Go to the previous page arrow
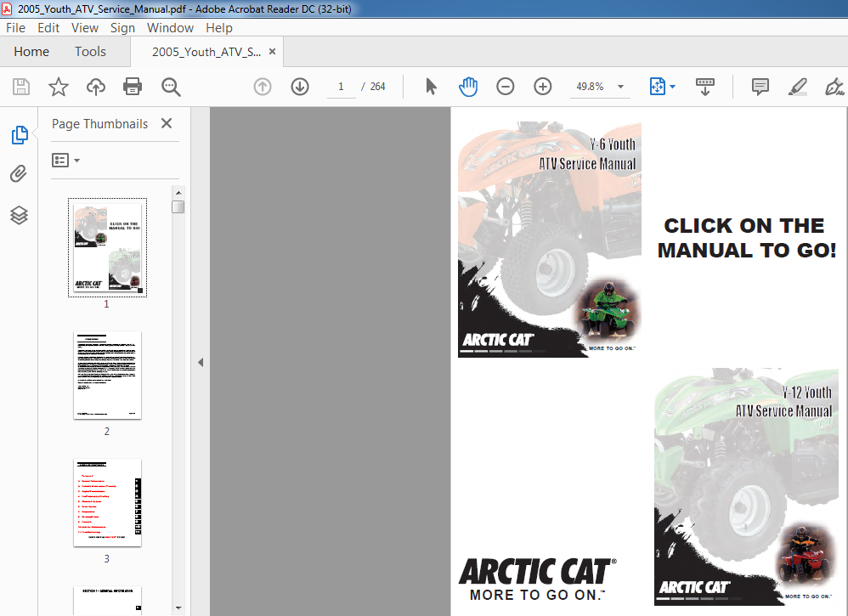Screen dimensions: 848x616 point(263,87)
